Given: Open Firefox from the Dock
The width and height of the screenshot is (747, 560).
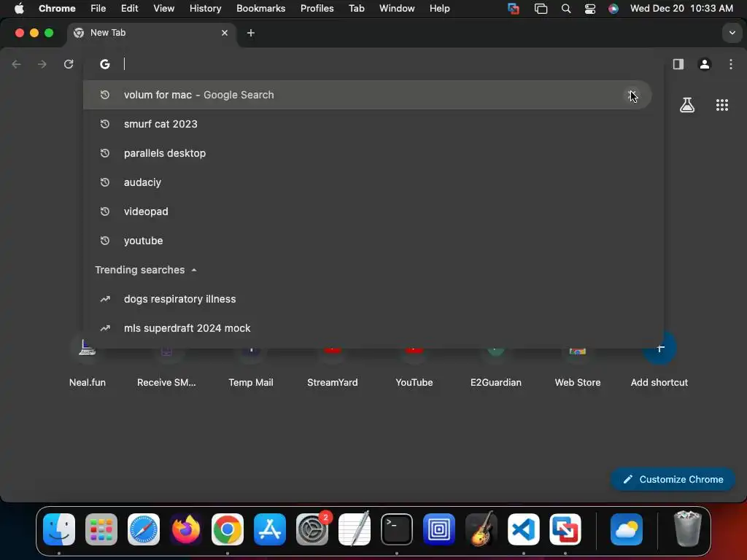Looking at the screenshot, I should [185, 529].
